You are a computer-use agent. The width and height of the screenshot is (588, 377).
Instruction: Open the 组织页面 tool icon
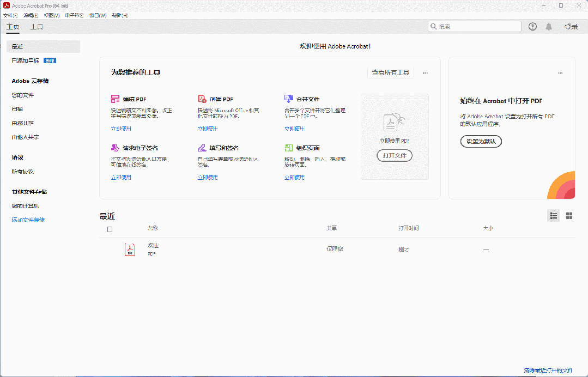[x=288, y=148]
